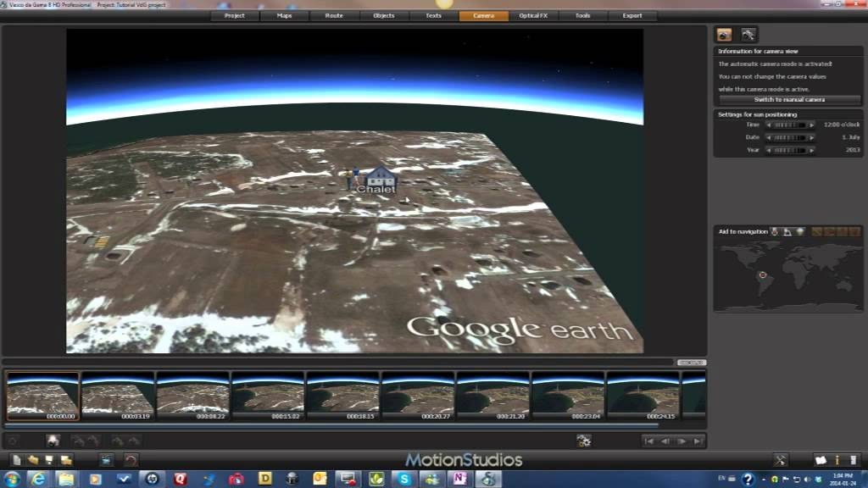
Task: Click the third Aid to navigation icon
Action: click(x=800, y=232)
